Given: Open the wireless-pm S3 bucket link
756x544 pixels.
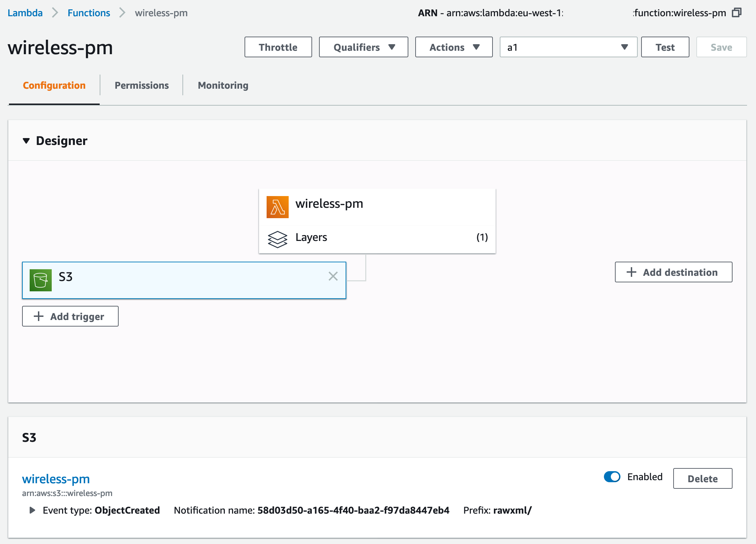Looking at the screenshot, I should click(x=56, y=479).
